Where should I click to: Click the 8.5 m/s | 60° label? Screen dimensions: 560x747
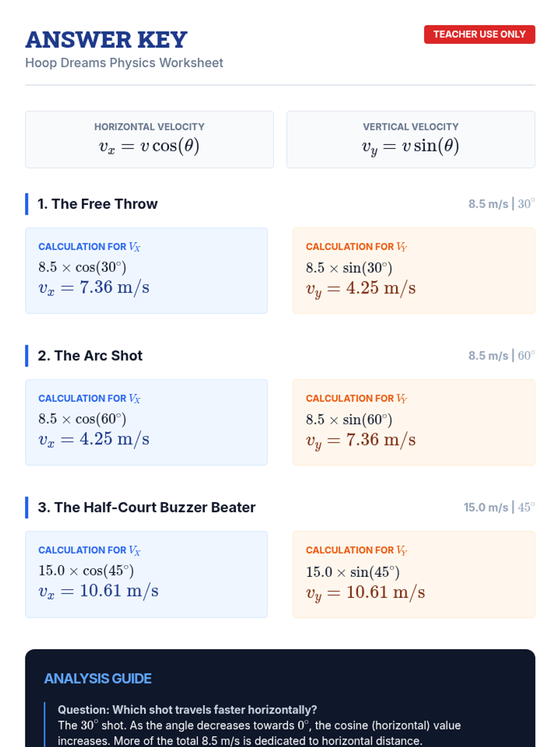click(x=501, y=356)
